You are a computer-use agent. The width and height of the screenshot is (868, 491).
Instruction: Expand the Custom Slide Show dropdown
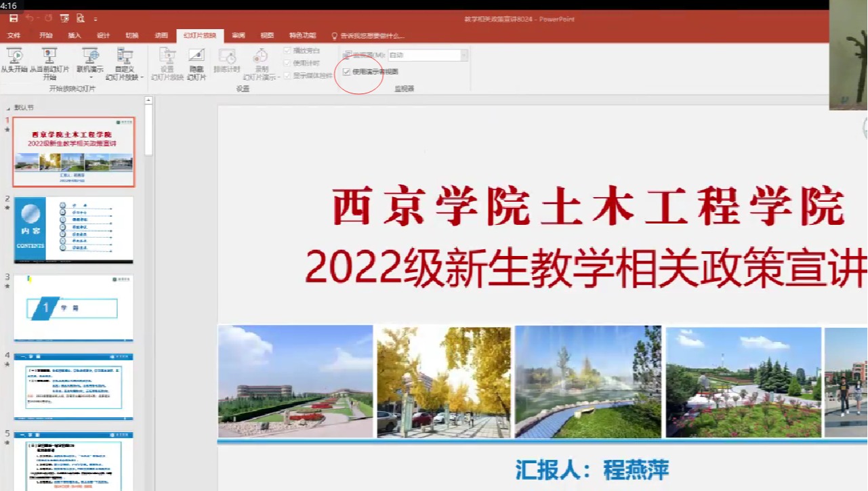142,78
